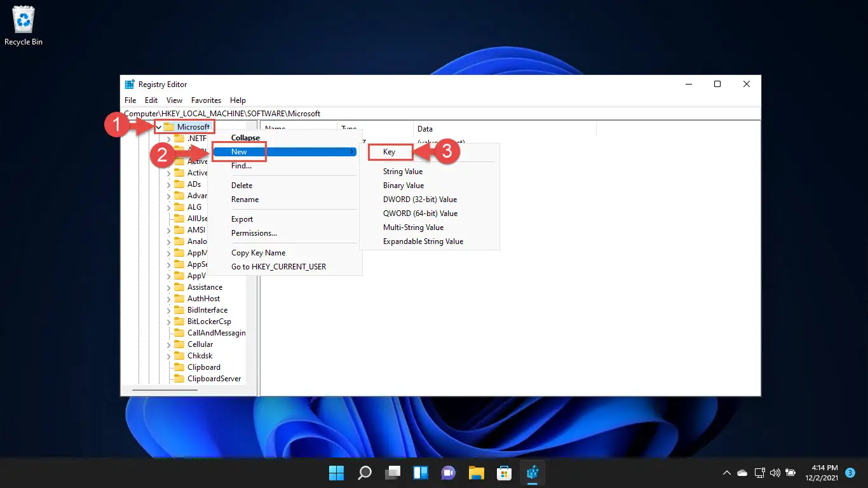Open the notification count badge

point(850,473)
